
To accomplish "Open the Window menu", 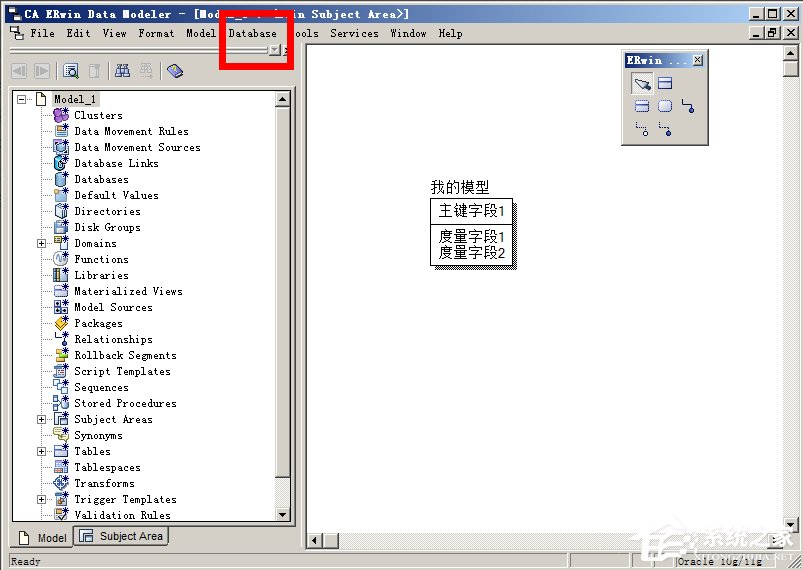I will click(x=408, y=33).
